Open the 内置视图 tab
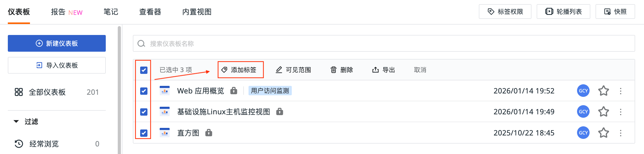The height and width of the screenshot is (154, 644). pyautogui.click(x=197, y=12)
